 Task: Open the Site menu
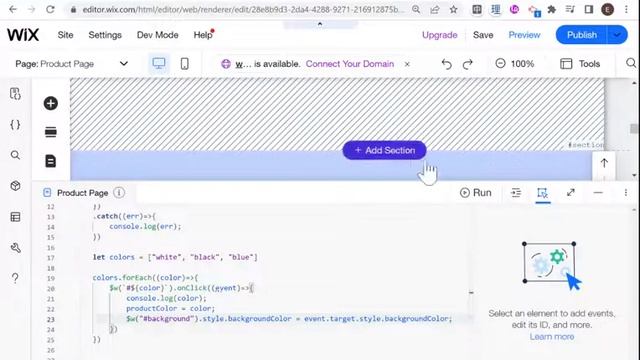(x=65, y=35)
